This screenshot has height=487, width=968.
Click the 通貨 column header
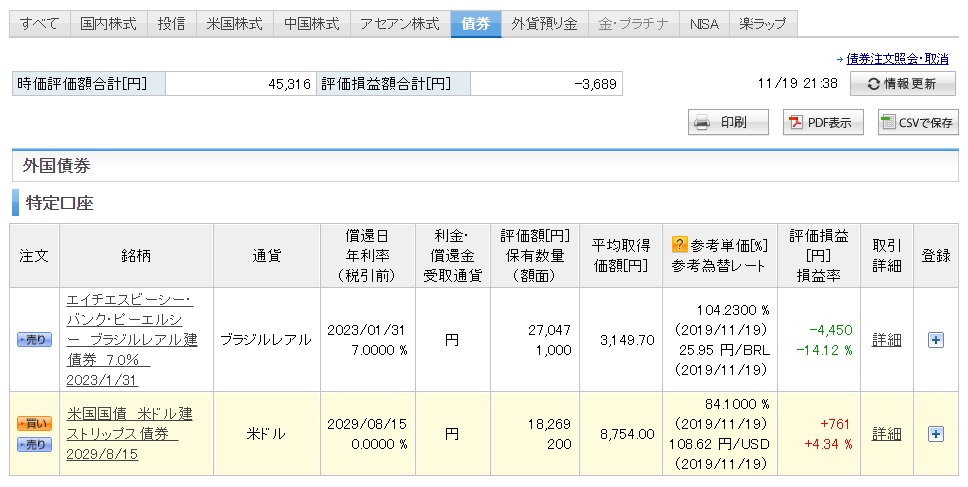[267, 256]
